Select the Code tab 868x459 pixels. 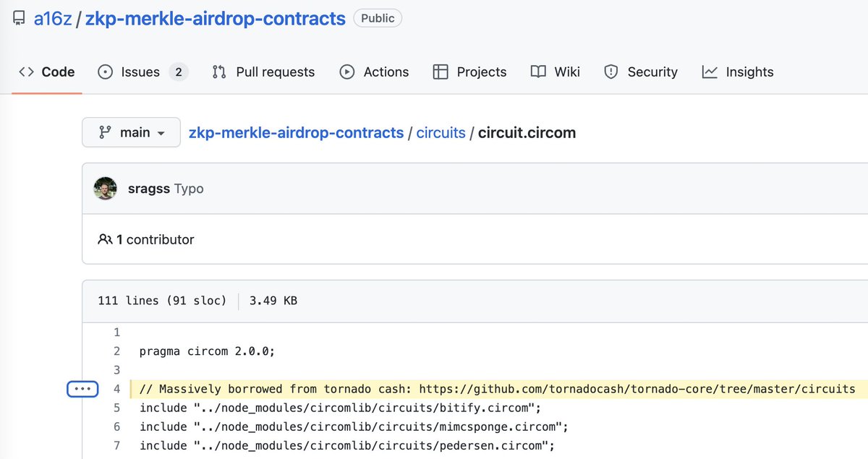(47, 72)
